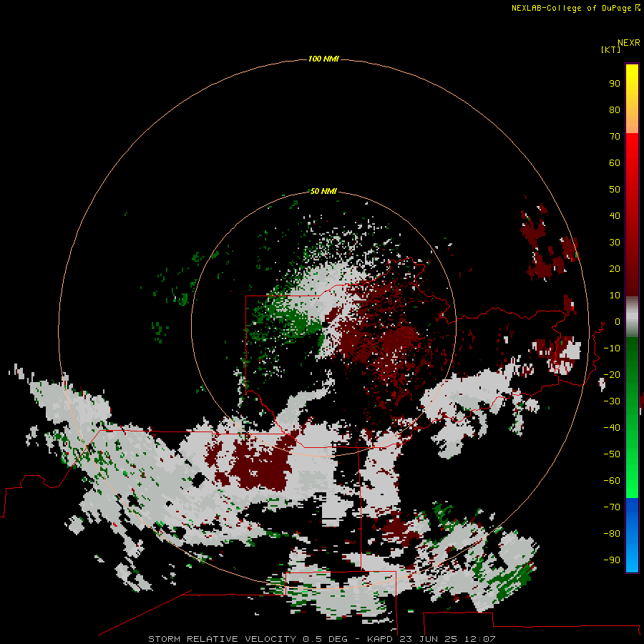Click the 90 value on velocity scale
This screenshot has width=644, height=644.
click(615, 84)
